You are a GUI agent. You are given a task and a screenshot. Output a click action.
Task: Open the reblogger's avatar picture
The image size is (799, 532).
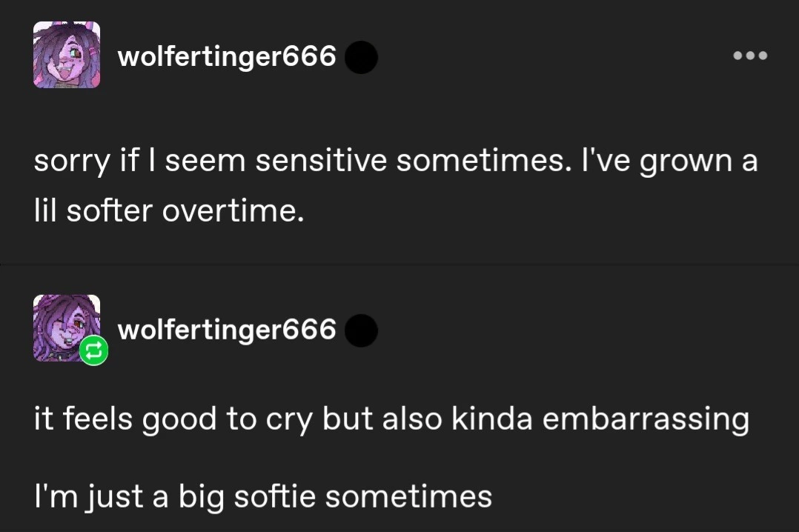click(x=65, y=327)
